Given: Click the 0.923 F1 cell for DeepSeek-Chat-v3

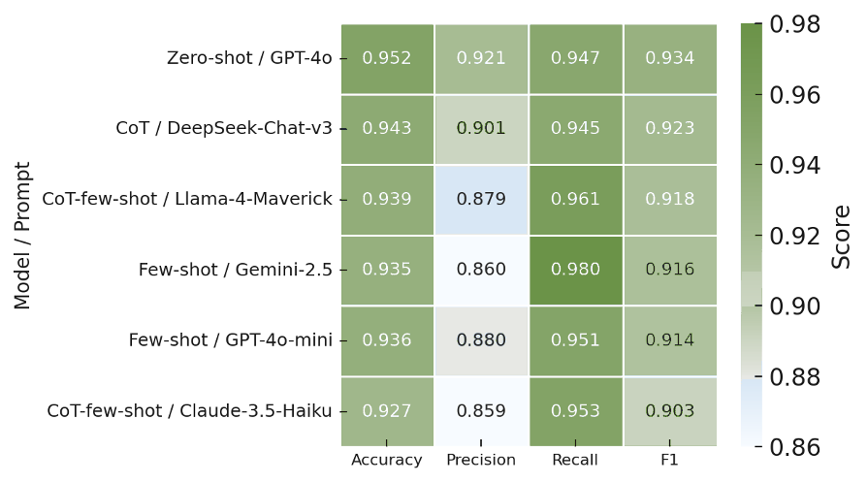Looking at the screenshot, I should (669, 128).
